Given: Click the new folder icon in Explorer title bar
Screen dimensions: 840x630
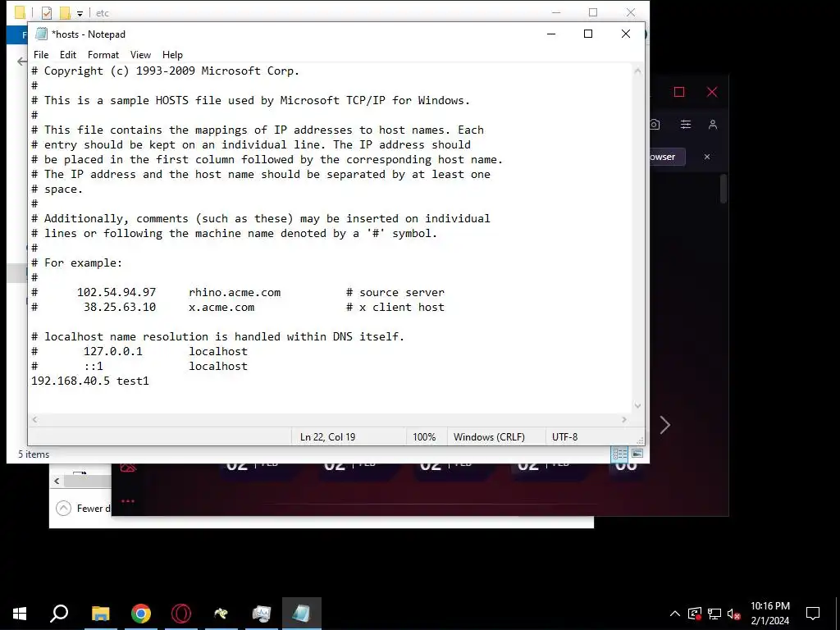Looking at the screenshot, I should 65,13.
